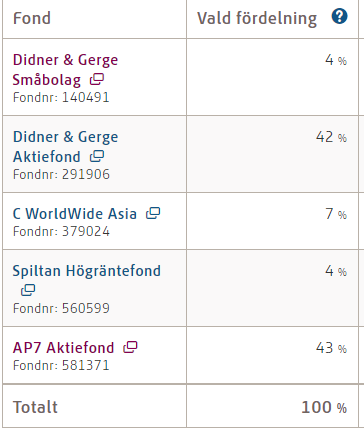Click Fondnr: 581371 text
The height and width of the screenshot is (434, 364).
pos(61,365)
